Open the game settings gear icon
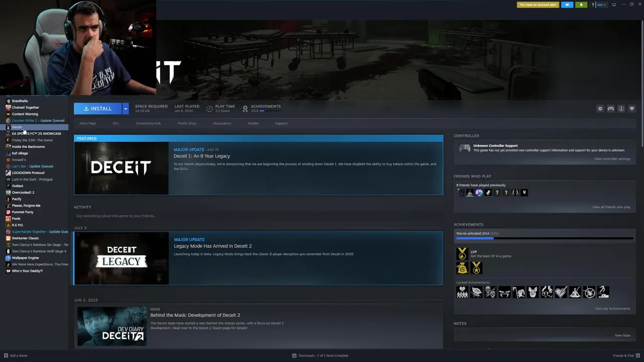This screenshot has width=644, height=362. click(600, 109)
